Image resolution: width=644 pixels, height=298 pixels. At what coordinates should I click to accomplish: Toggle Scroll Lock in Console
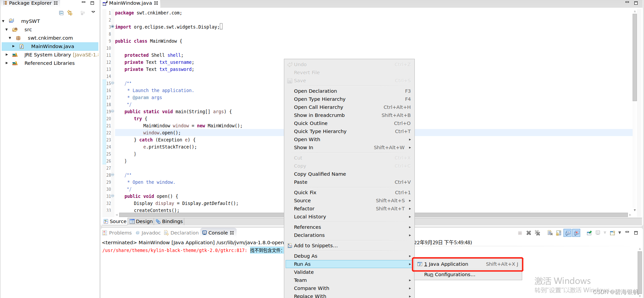(x=558, y=233)
